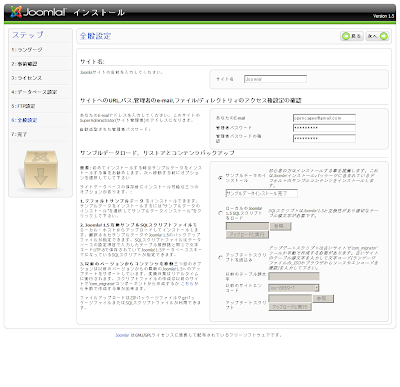Select step 5 FTP settings in sidebar
400x387 pixels.
[x=23, y=106]
